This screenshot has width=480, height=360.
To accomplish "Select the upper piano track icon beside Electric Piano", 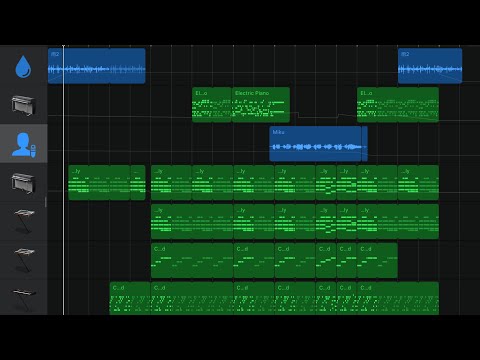I will [x=23, y=105].
